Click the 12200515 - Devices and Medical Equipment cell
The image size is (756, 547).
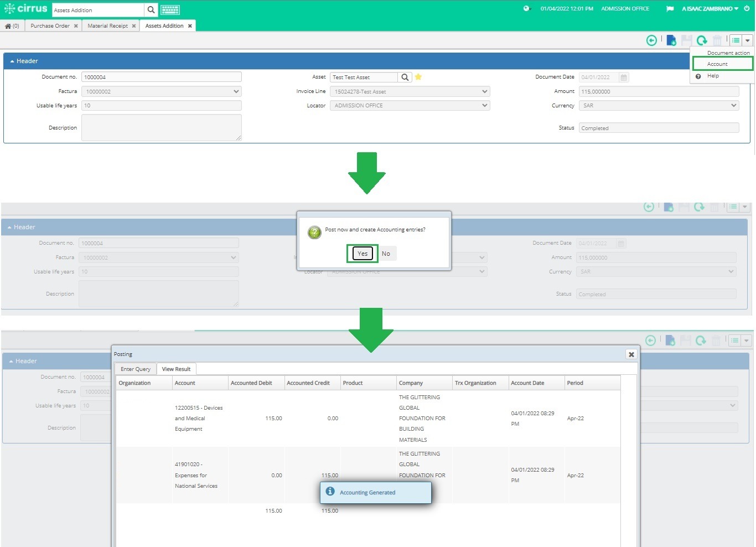200,419
